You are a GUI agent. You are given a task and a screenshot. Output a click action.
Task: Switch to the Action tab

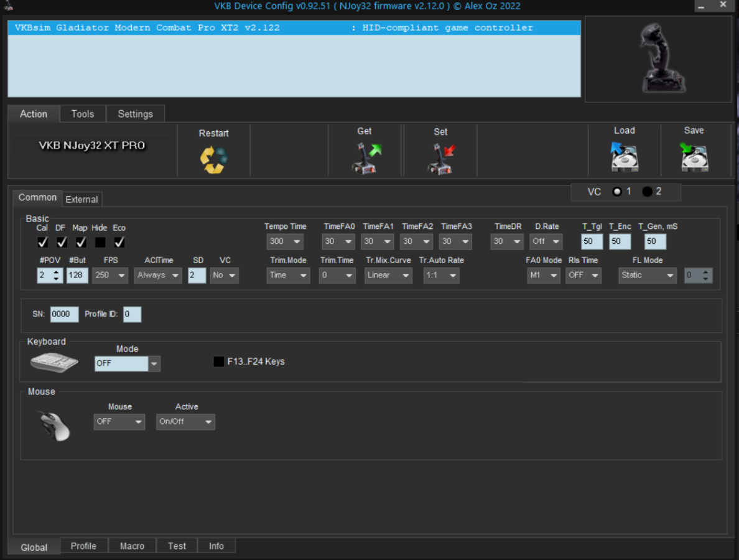pos(34,114)
